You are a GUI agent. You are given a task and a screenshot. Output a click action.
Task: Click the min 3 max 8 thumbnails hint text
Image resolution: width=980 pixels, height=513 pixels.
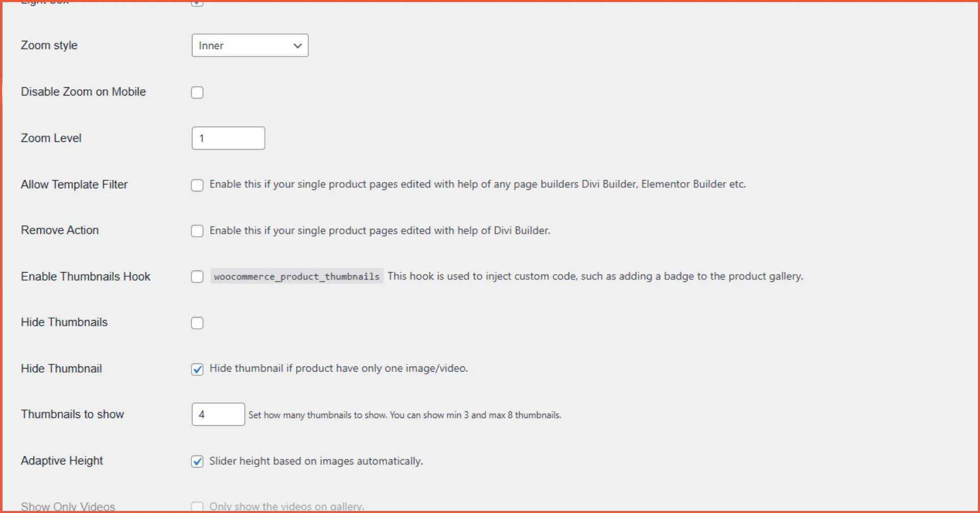point(404,415)
